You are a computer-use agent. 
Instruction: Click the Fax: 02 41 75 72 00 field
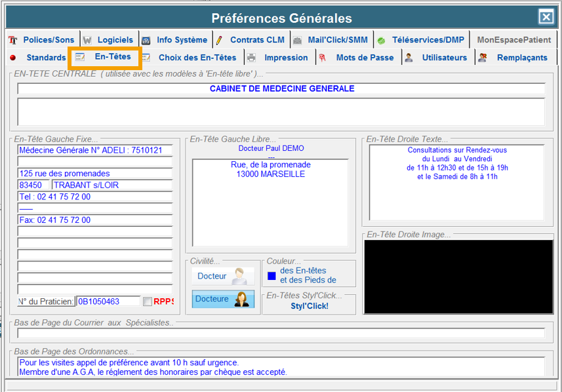(95, 220)
